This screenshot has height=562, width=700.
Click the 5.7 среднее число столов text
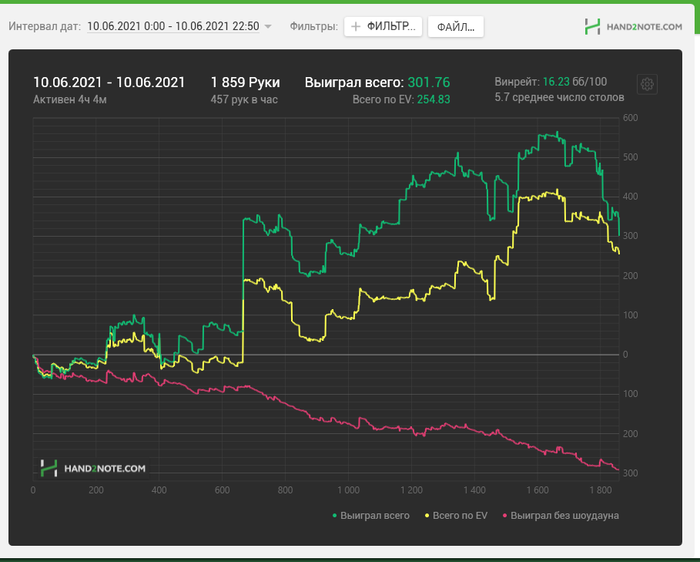[x=559, y=97]
